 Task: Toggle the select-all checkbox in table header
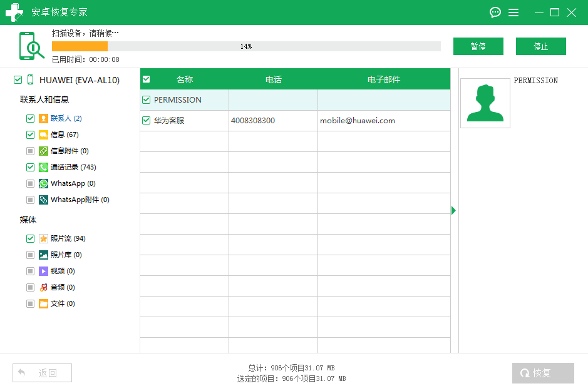click(147, 79)
